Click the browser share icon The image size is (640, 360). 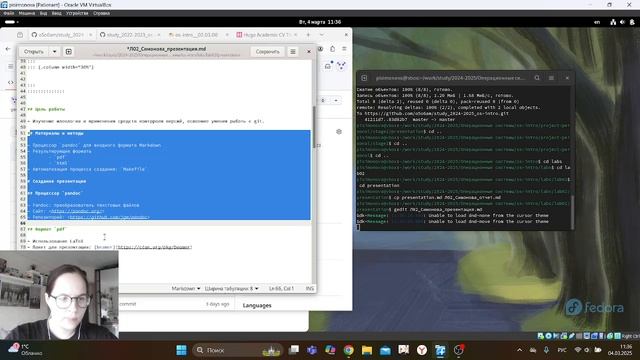tap(332, 49)
